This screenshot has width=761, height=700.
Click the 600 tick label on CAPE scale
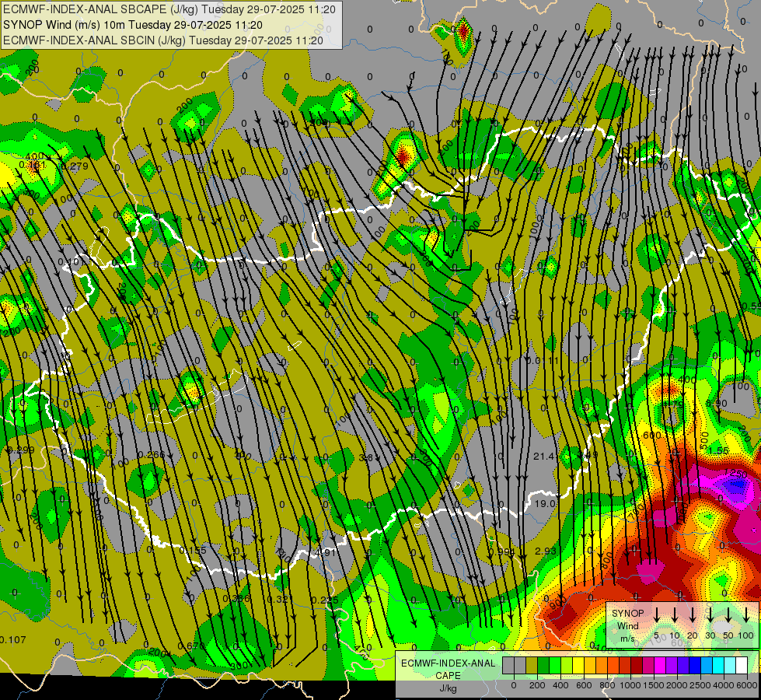(x=584, y=685)
